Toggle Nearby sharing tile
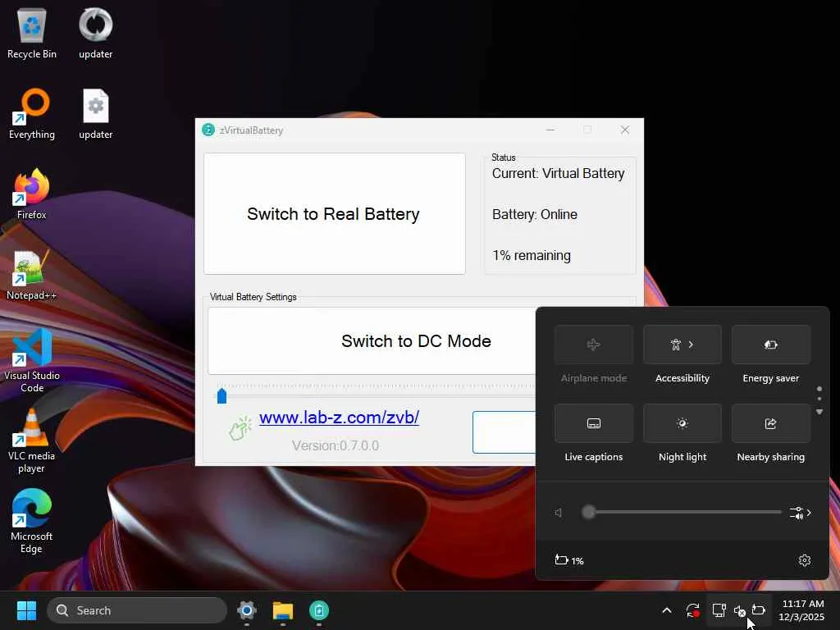840x630 pixels. coord(771,423)
